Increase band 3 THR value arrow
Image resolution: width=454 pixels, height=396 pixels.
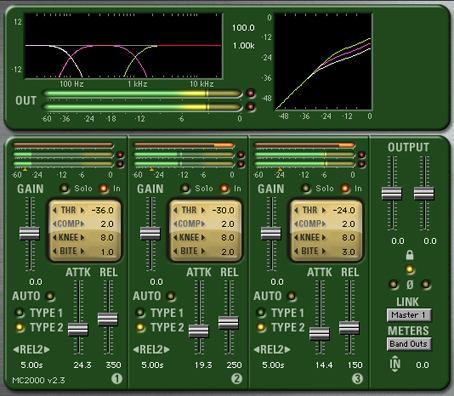(x=323, y=210)
